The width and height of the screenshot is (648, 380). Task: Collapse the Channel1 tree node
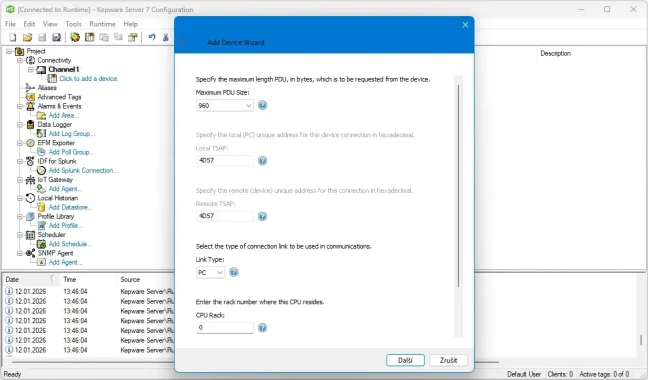point(30,69)
